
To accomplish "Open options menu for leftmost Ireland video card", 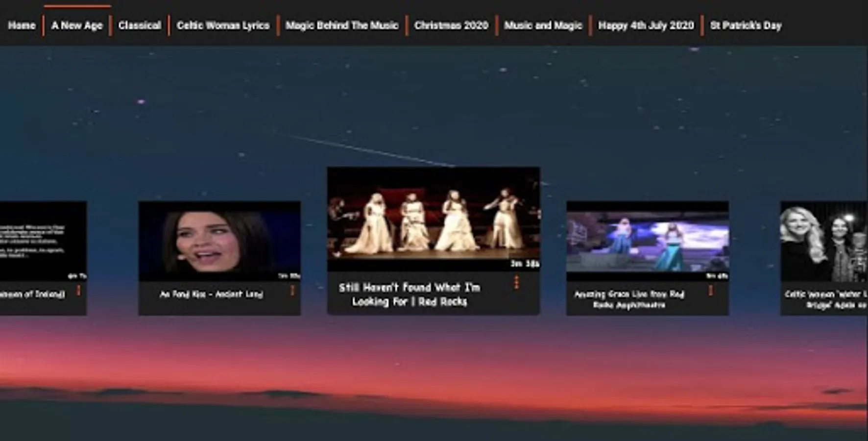I will (78, 291).
